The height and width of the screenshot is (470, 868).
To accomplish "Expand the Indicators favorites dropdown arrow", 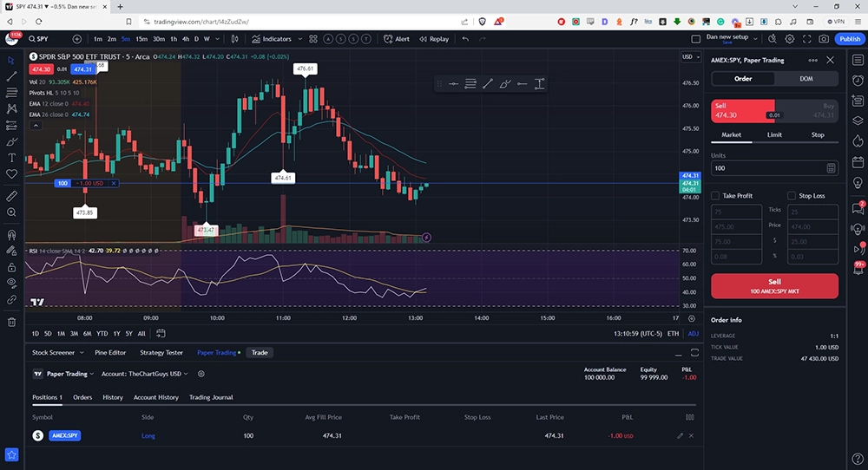I will point(300,39).
